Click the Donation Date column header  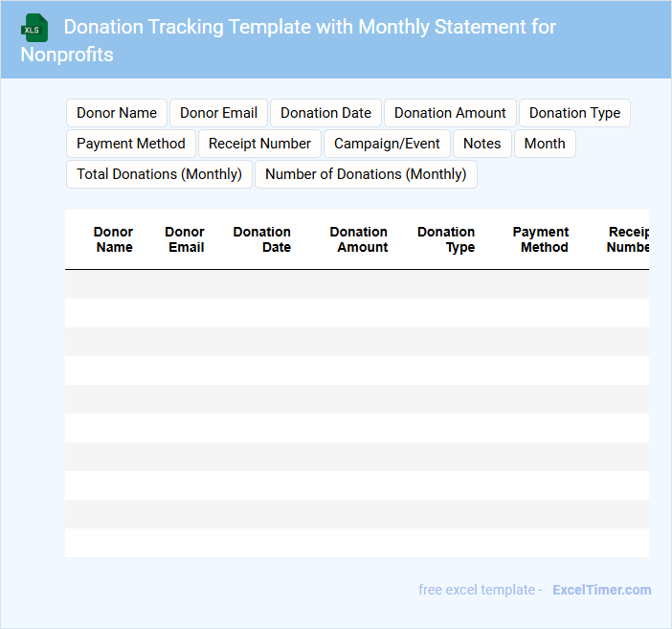click(263, 239)
